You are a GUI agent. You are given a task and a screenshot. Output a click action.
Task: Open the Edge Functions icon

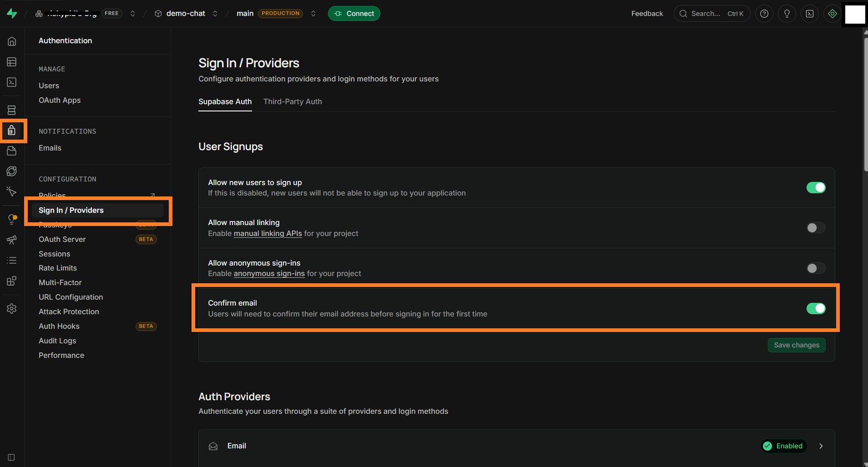click(12, 171)
